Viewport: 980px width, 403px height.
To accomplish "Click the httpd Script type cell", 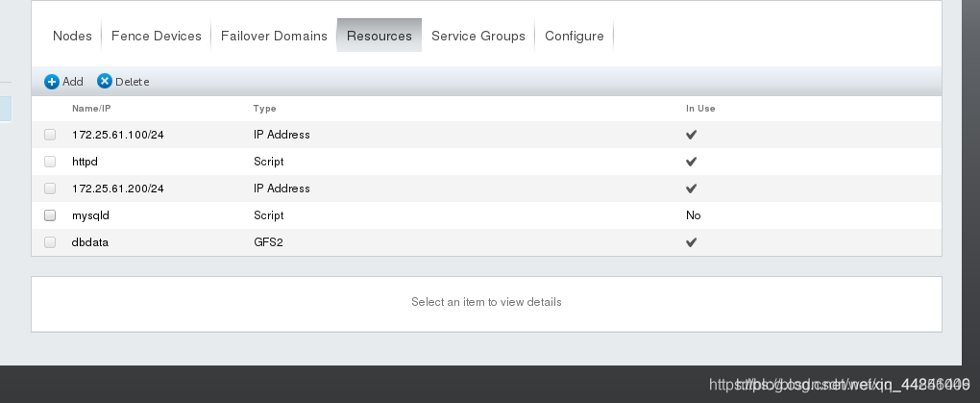I will click(269, 162).
